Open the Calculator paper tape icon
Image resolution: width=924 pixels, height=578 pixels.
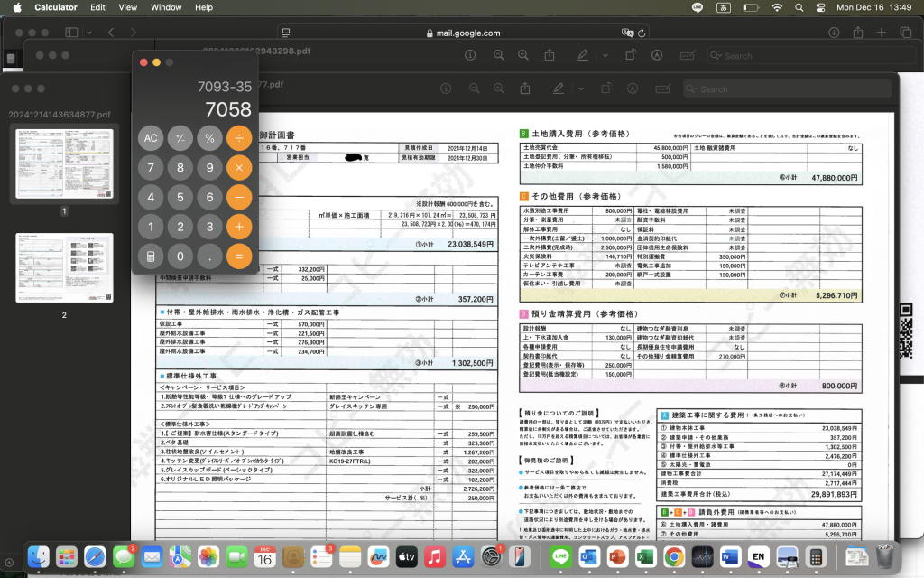click(x=150, y=256)
